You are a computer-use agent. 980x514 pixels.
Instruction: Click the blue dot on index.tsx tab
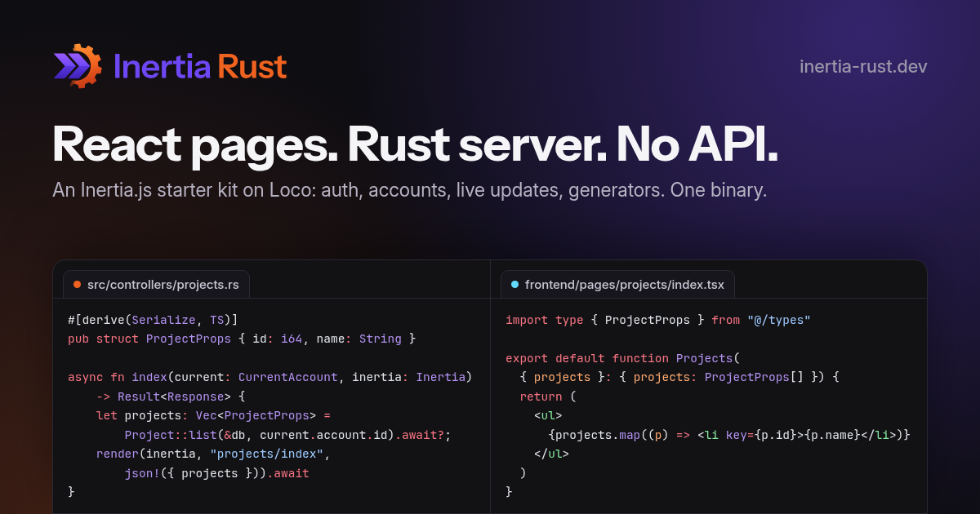point(514,285)
